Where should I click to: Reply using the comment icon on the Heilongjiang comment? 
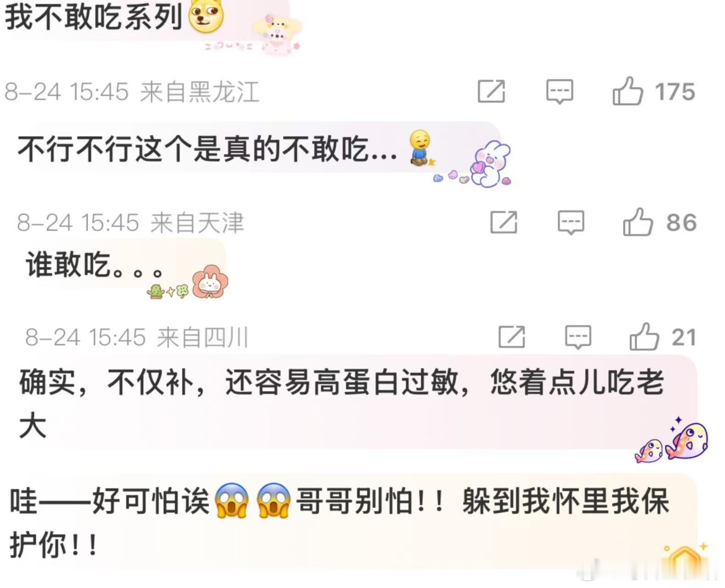(559, 91)
